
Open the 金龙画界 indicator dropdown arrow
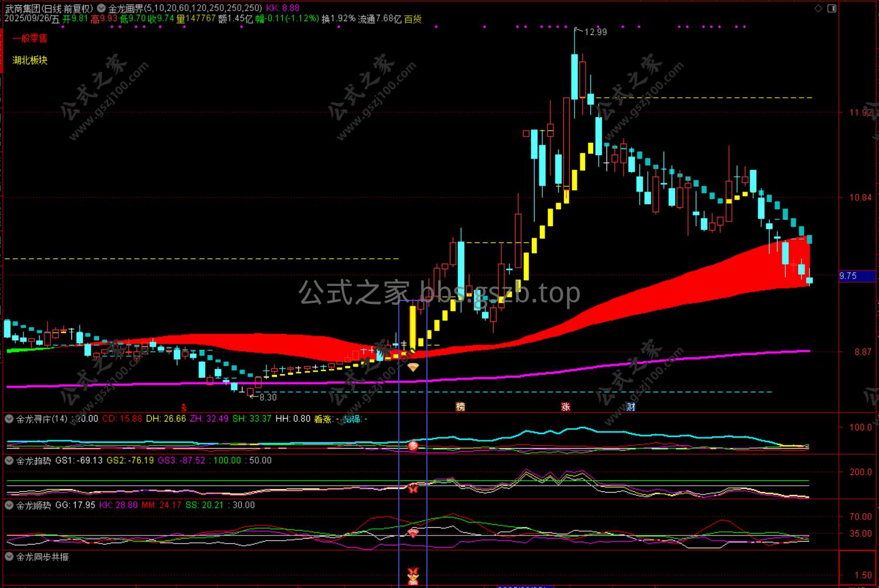click(x=102, y=8)
